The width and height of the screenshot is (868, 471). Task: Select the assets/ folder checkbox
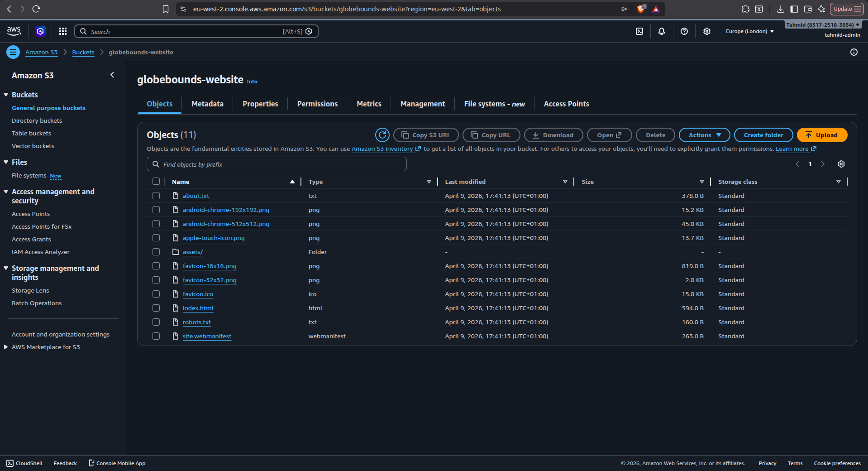pos(156,252)
